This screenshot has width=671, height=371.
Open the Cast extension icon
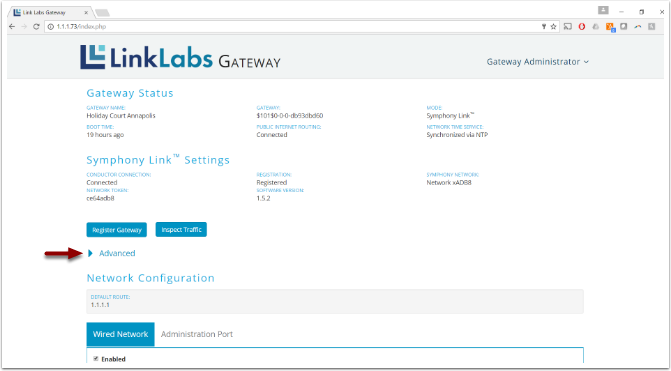pyautogui.click(x=568, y=27)
